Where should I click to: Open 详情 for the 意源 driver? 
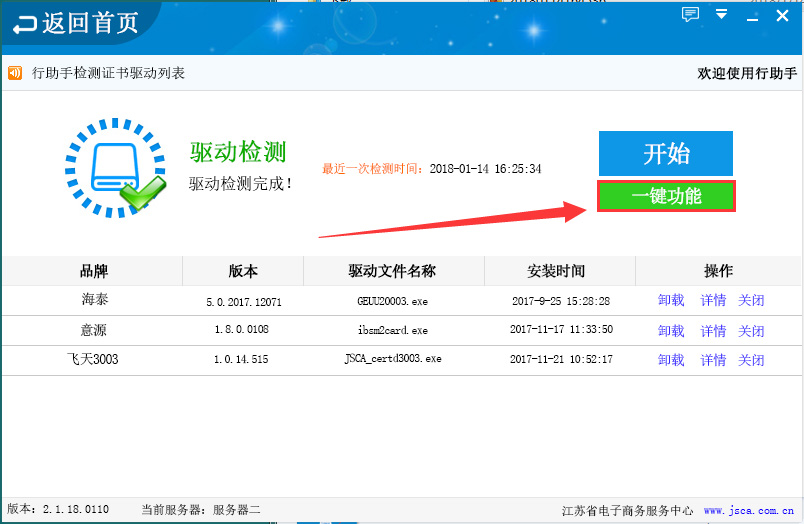point(713,331)
